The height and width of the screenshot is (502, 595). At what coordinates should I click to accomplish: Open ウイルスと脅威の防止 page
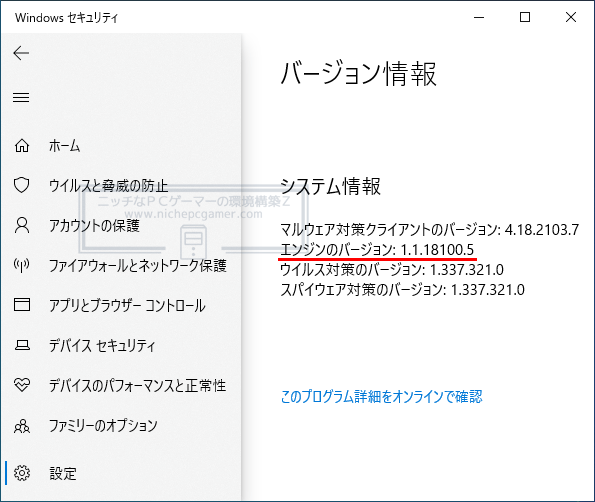pyautogui.click(x=109, y=186)
